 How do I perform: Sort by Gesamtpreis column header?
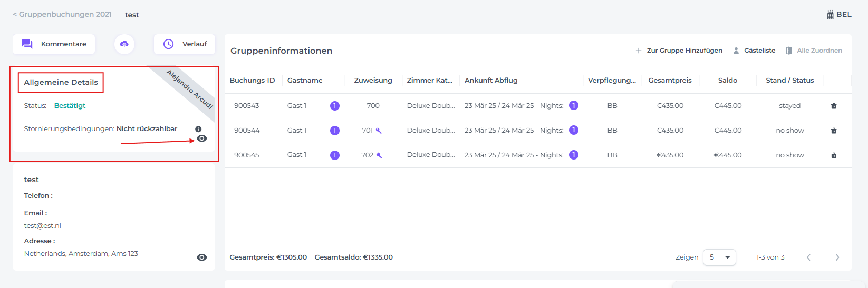pyautogui.click(x=670, y=80)
